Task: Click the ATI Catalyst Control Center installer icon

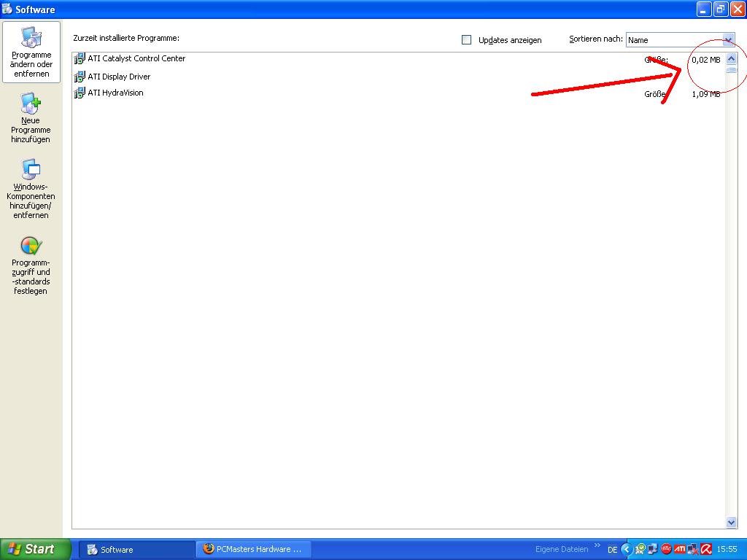Action: 80,58
